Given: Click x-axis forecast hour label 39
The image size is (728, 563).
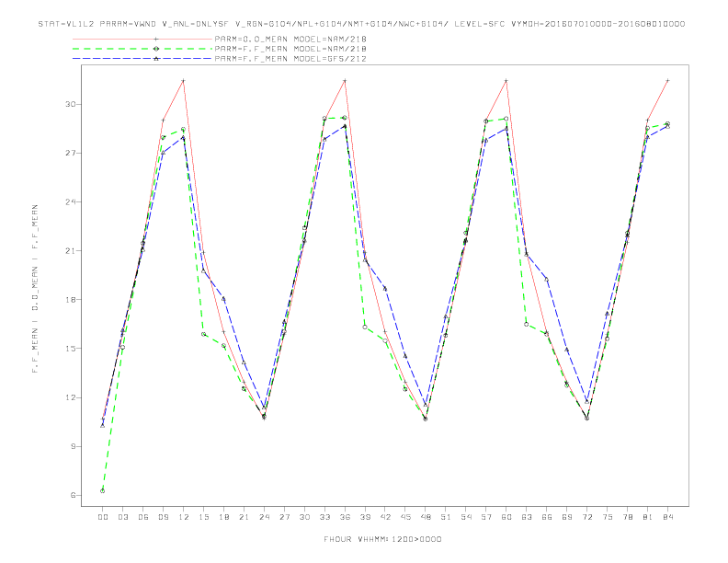Looking at the screenshot, I should tap(365, 517).
